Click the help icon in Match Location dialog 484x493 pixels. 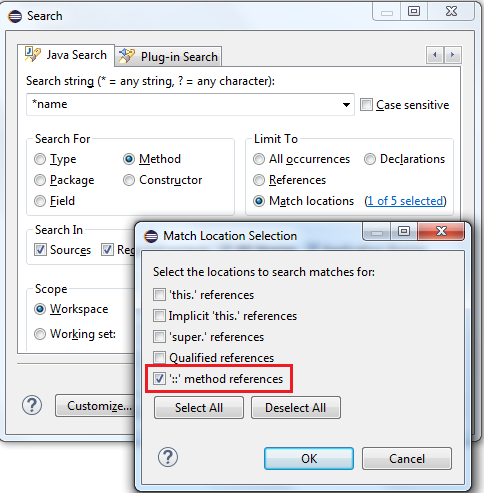[168, 457]
